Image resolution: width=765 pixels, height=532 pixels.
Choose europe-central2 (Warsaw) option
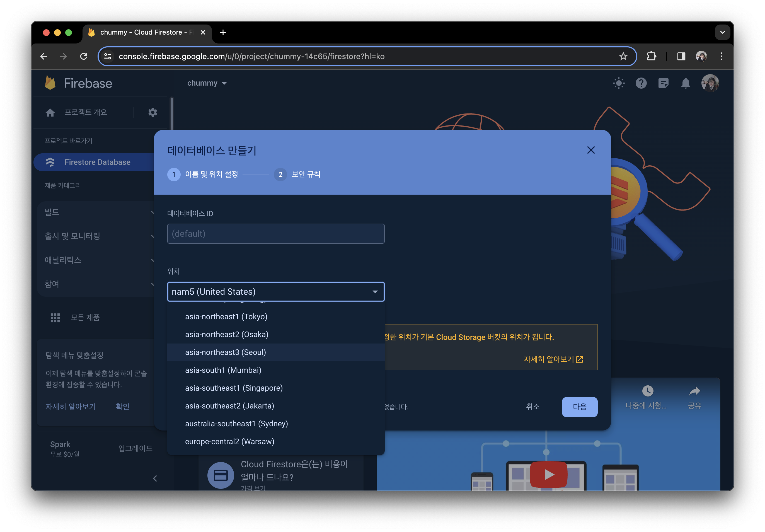point(276,442)
